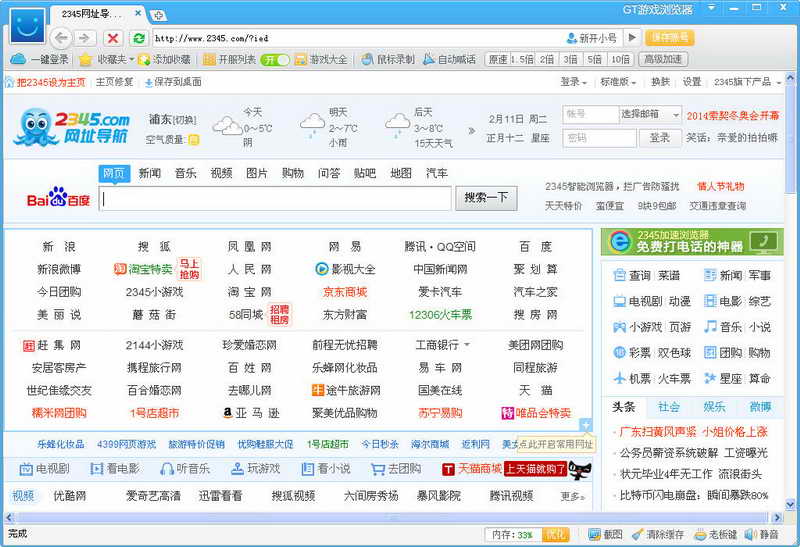The height and width of the screenshot is (547, 800).
Task: Expand 登录 dropdown in page header
Action: tap(574, 82)
